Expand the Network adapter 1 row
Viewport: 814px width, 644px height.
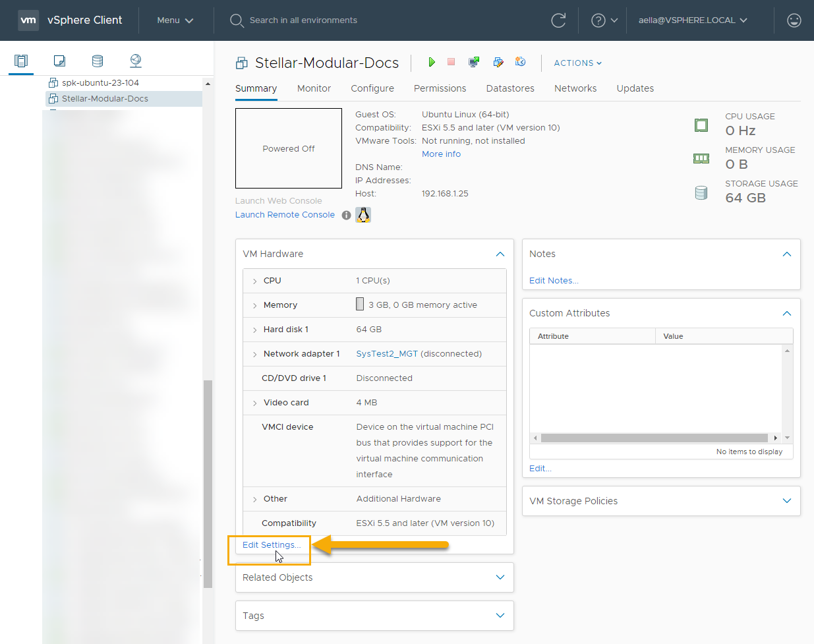255,354
